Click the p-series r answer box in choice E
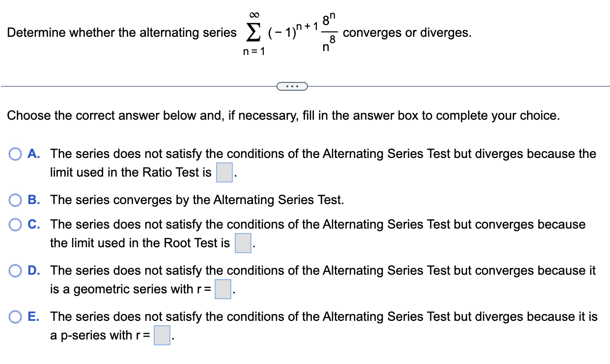610x364 pixels. click(162, 336)
